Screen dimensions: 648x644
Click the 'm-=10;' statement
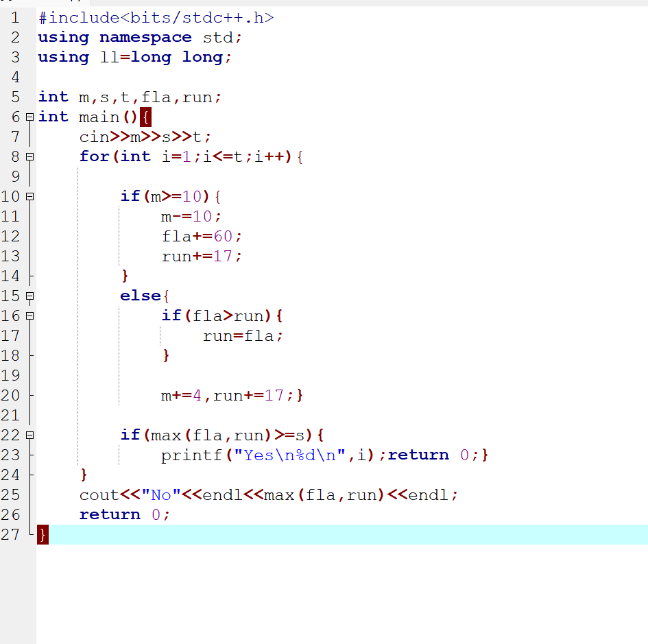point(191,216)
